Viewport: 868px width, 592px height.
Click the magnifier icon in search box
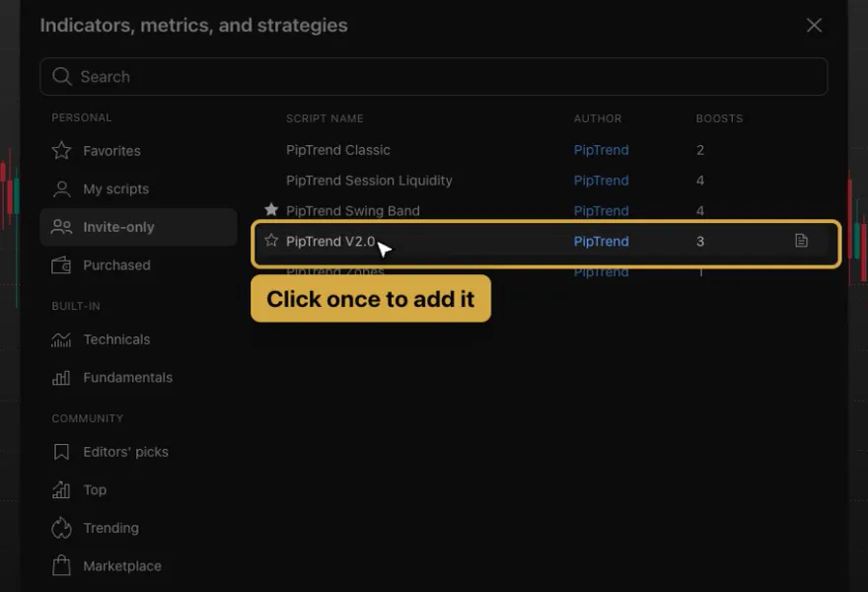pyautogui.click(x=62, y=76)
